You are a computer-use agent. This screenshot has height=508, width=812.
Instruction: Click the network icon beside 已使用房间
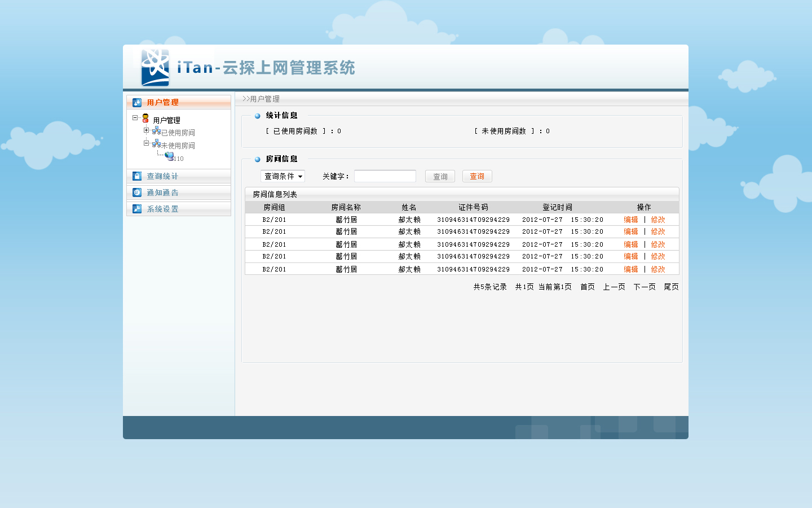[x=156, y=130]
